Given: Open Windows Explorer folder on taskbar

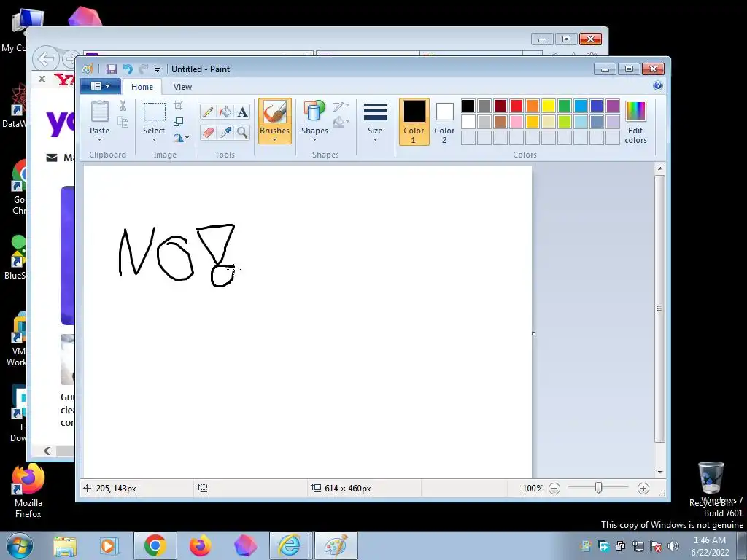Looking at the screenshot, I should point(65,546).
